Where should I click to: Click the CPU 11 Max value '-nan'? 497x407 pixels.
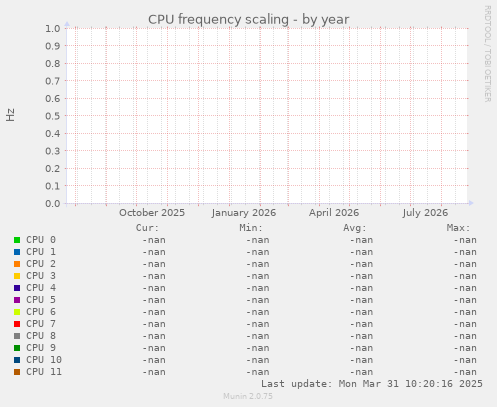(x=465, y=372)
